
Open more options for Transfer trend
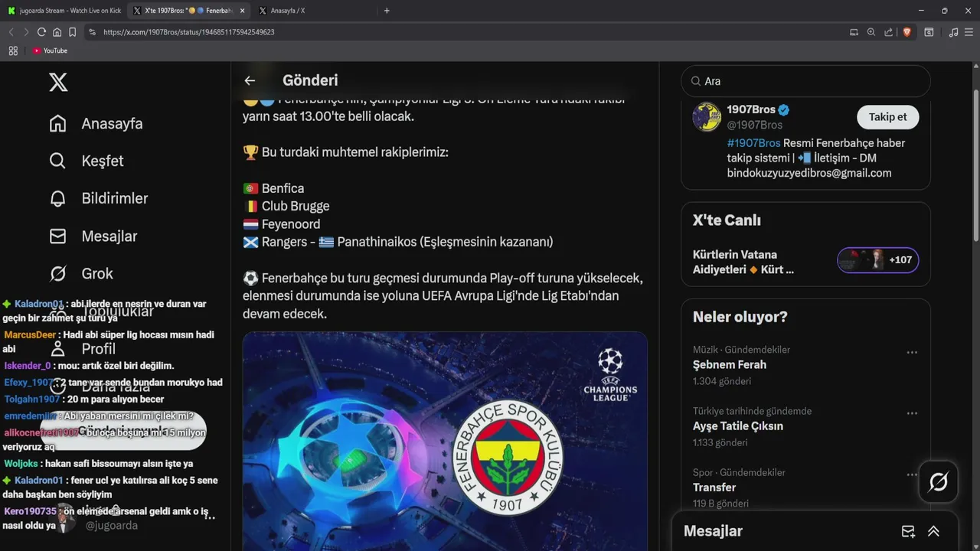coord(912,474)
